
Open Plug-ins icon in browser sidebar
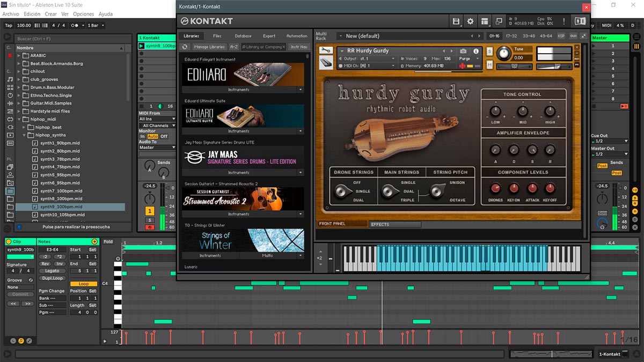point(10,127)
